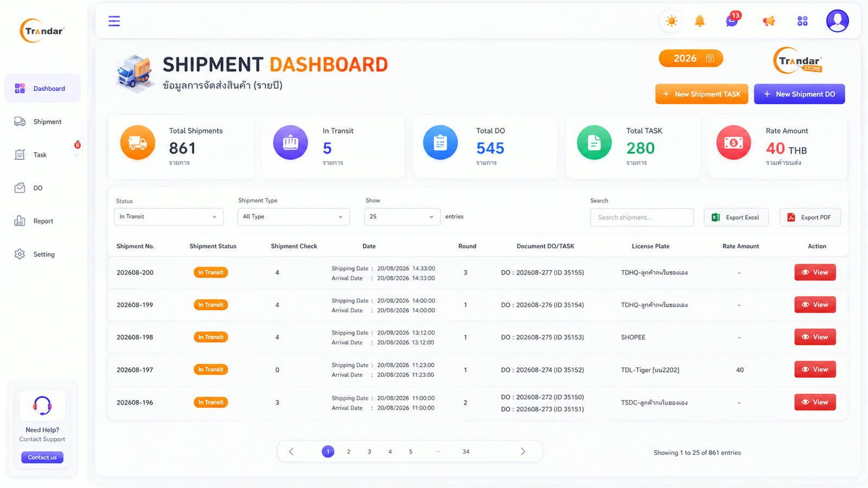Open the Shipment Type All Type dropdown
This screenshot has width=868, height=488.
point(293,217)
